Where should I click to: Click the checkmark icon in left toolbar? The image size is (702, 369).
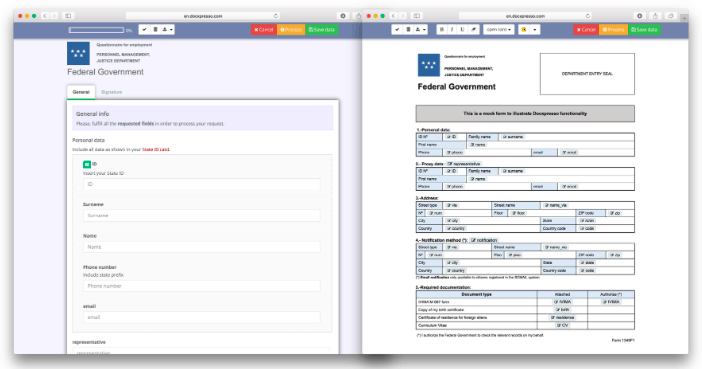[x=144, y=30]
